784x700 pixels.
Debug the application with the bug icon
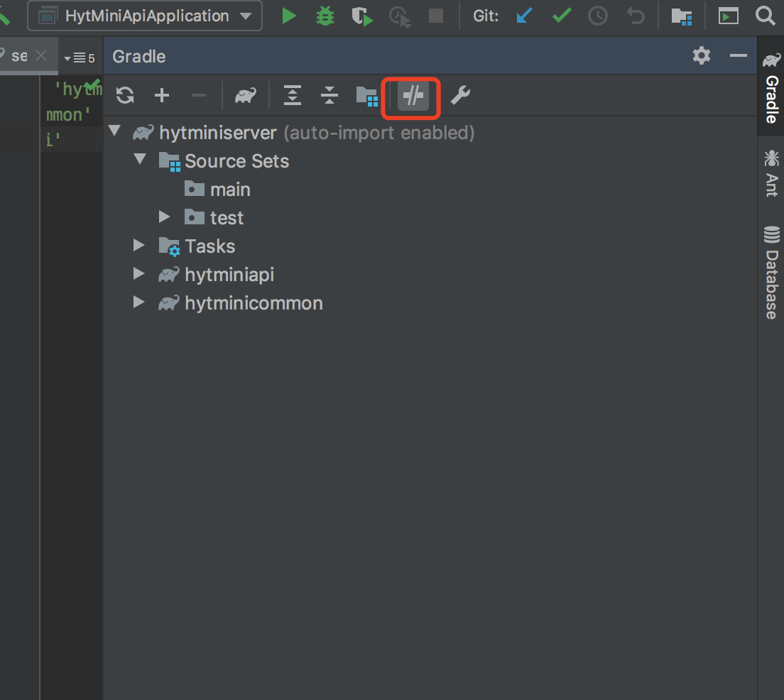click(x=325, y=16)
